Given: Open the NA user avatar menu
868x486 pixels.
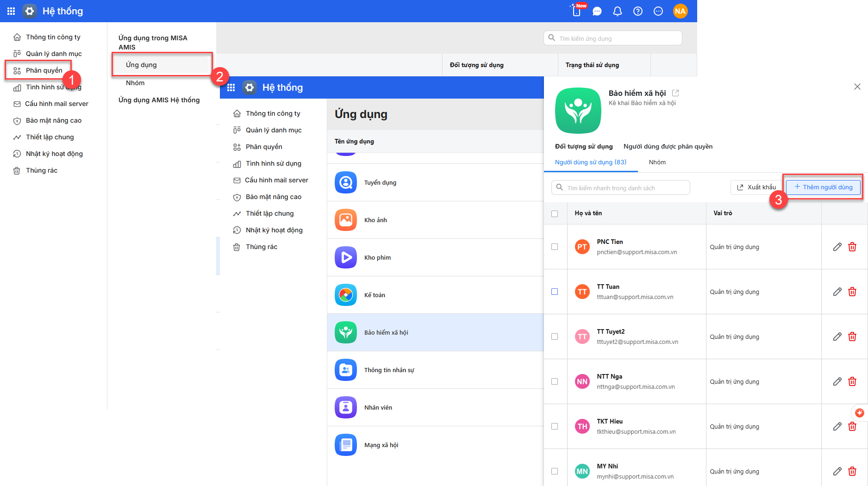Looking at the screenshot, I should click(x=680, y=11).
